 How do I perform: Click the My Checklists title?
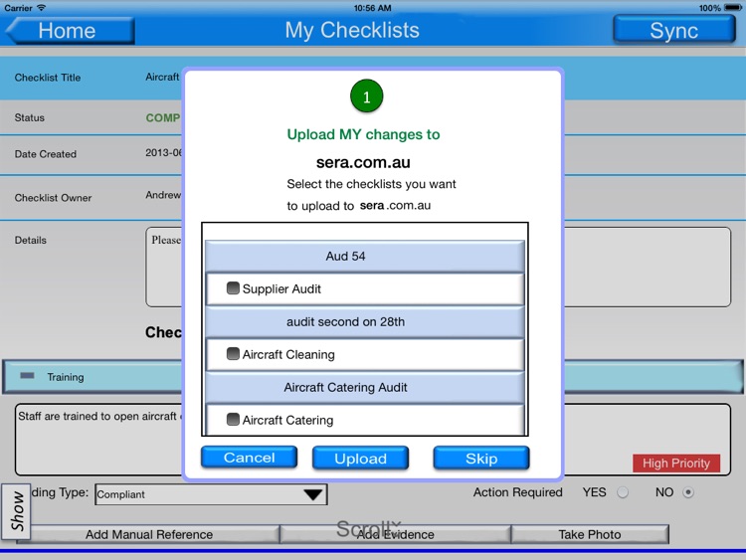(x=352, y=30)
